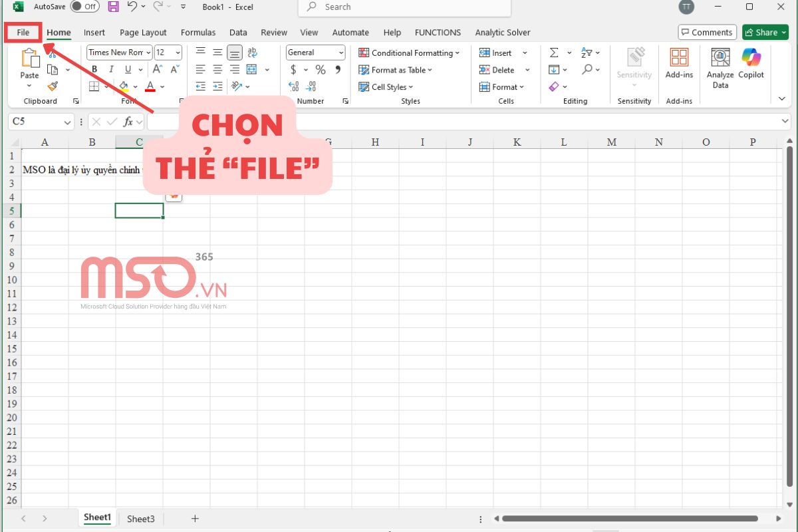Viewport: 798px width, 532px height.
Task: Switch to Sheet3 tab
Action: 140,519
